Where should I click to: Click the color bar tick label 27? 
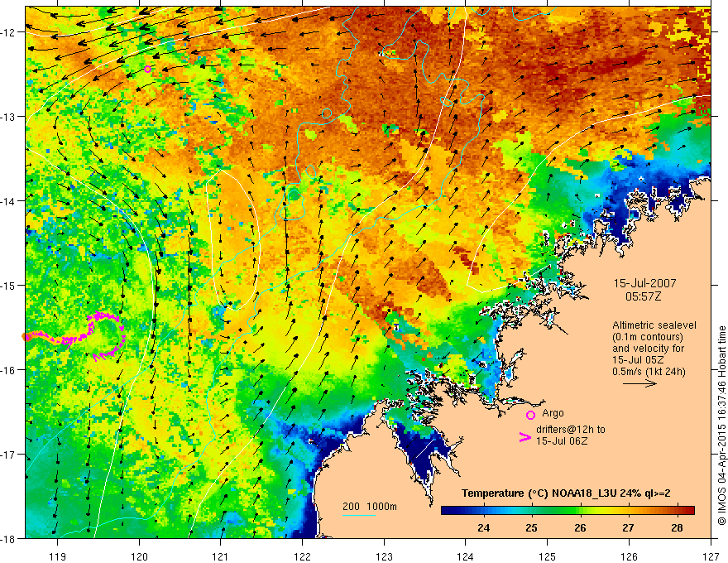(628, 527)
